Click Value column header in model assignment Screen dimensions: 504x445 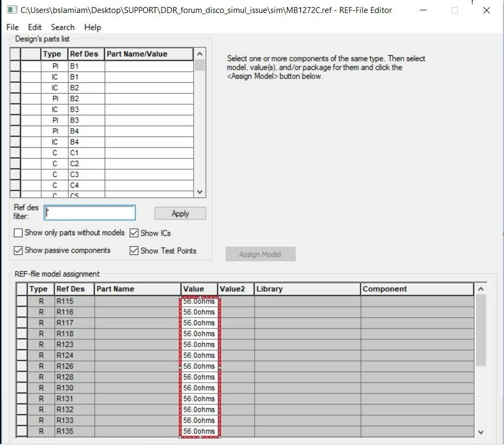[x=199, y=289]
